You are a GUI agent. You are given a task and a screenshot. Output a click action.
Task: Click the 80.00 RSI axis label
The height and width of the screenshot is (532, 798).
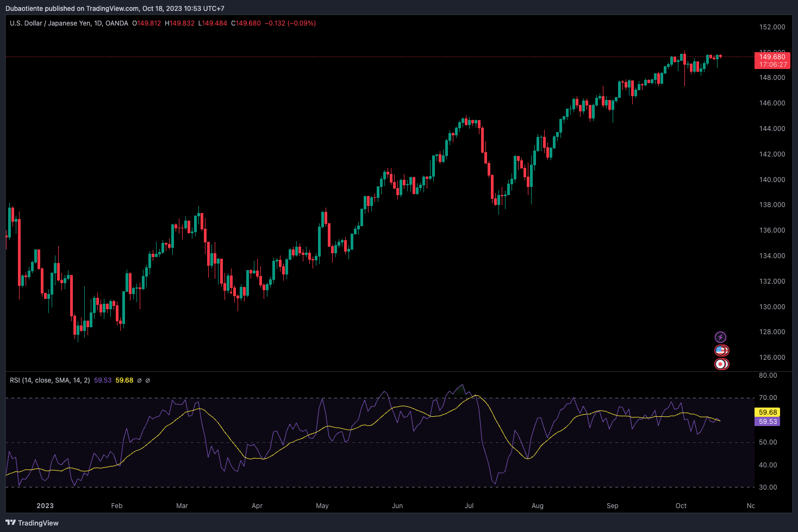(x=768, y=375)
